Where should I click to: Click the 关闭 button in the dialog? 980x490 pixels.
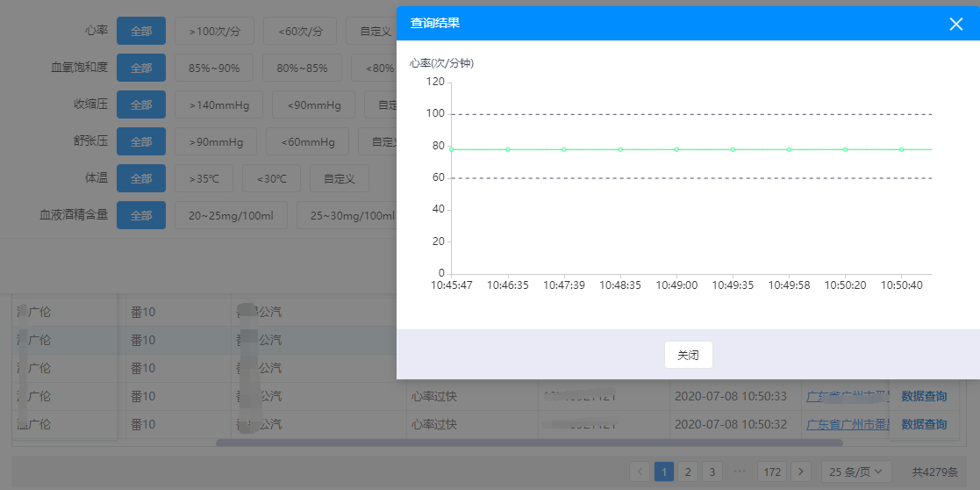point(688,355)
